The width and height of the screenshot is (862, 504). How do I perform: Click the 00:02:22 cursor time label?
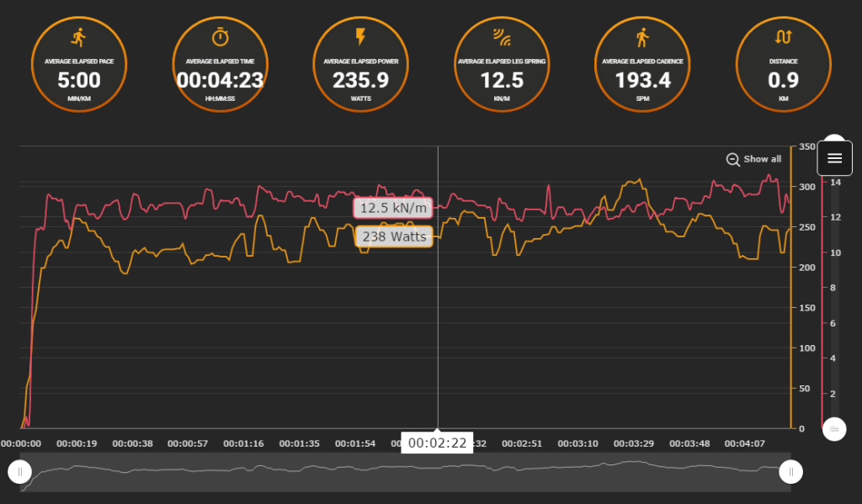tap(437, 443)
